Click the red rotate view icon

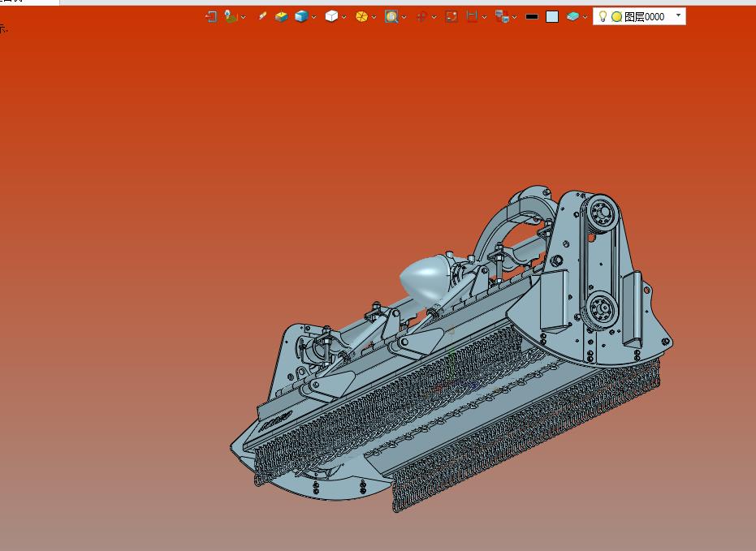pos(421,17)
